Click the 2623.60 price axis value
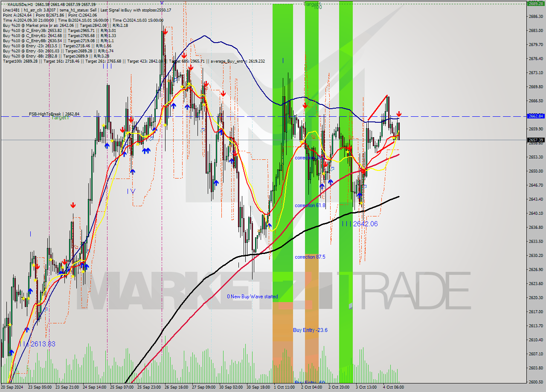Viewport: 546px width, 392px height. pyautogui.click(x=535, y=283)
